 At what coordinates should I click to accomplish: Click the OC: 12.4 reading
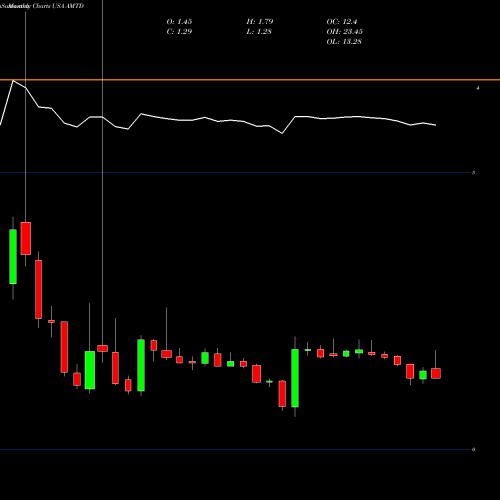342,22
